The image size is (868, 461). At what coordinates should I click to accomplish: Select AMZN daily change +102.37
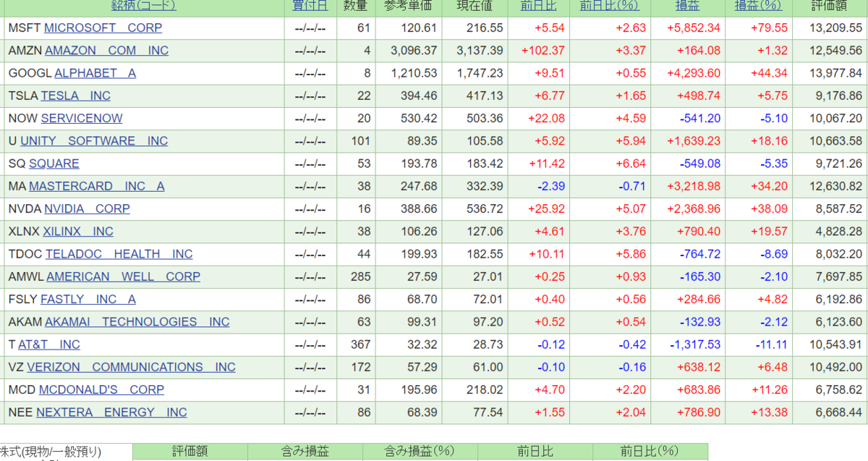(x=543, y=51)
